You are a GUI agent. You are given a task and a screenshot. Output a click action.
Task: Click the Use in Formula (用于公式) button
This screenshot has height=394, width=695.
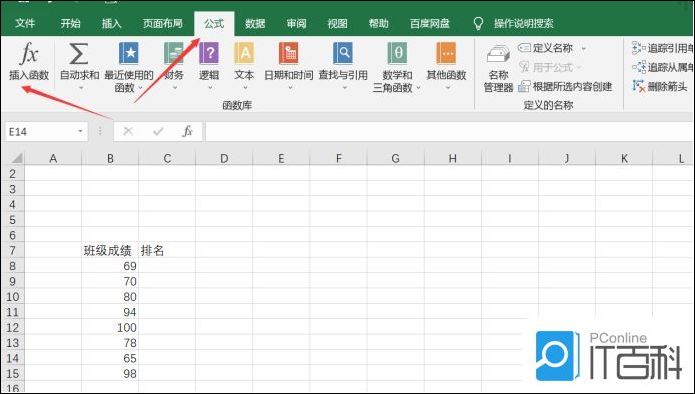(550, 67)
